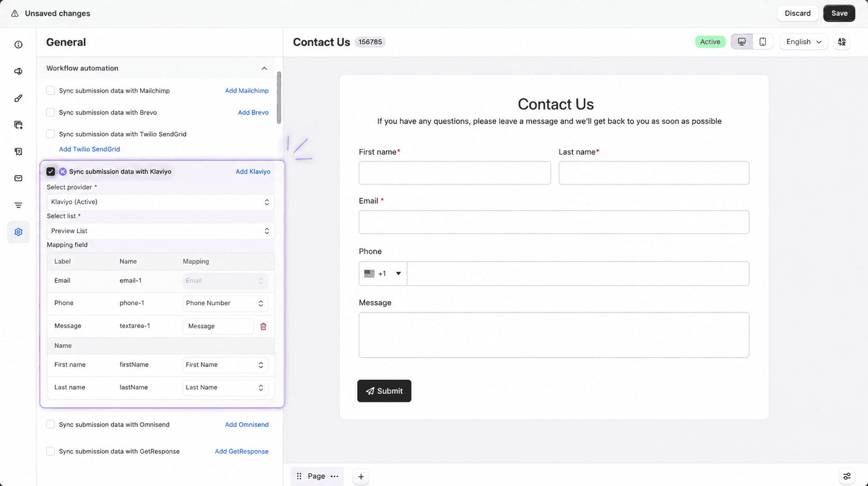868x486 pixels.
Task: Open the phone country code +1 dropdown
Action: point(383,274)
